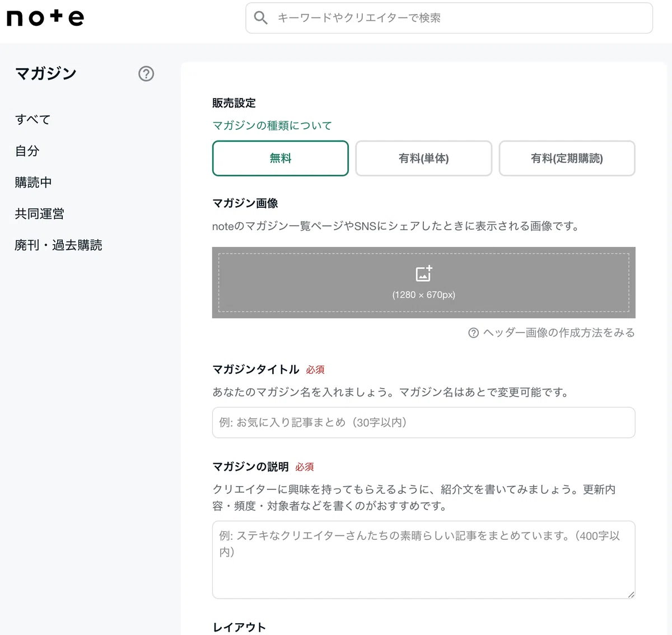Click the magazine image upload area
This screenshot has width=672, height=635.
[x=424, y=283]
